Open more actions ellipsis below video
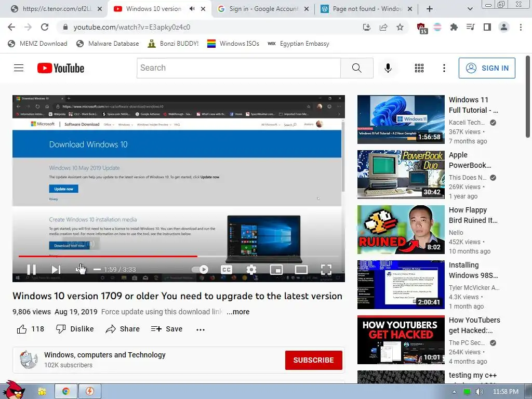The image size is (532, 399). (x=201, y=329)
